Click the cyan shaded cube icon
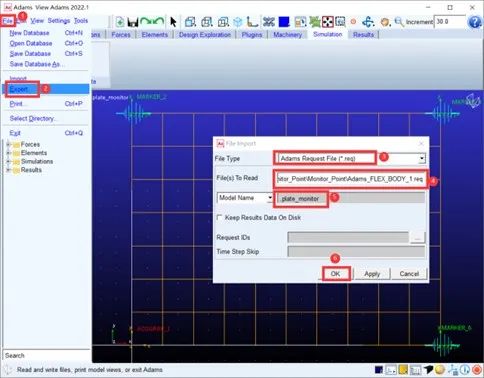The height and width of the screenshot is (378, 484). tap(238, 22)
